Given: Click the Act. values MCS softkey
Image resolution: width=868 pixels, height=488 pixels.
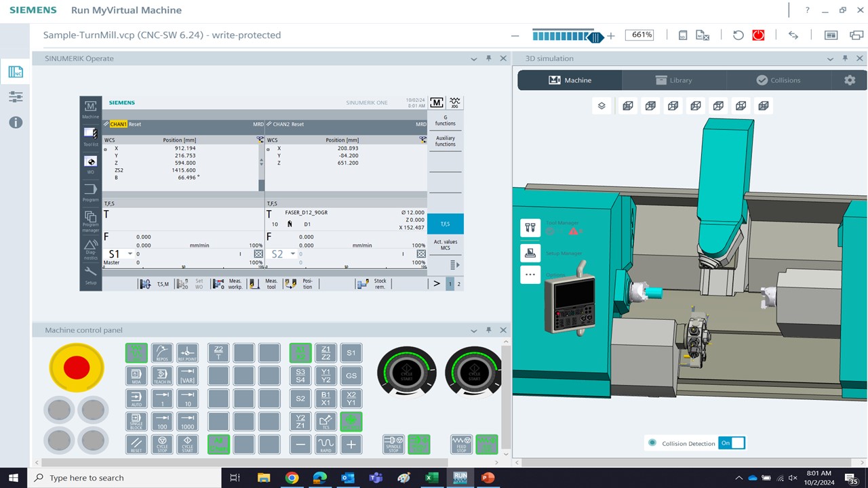Looking at the screenshot, I should (446, 245).
